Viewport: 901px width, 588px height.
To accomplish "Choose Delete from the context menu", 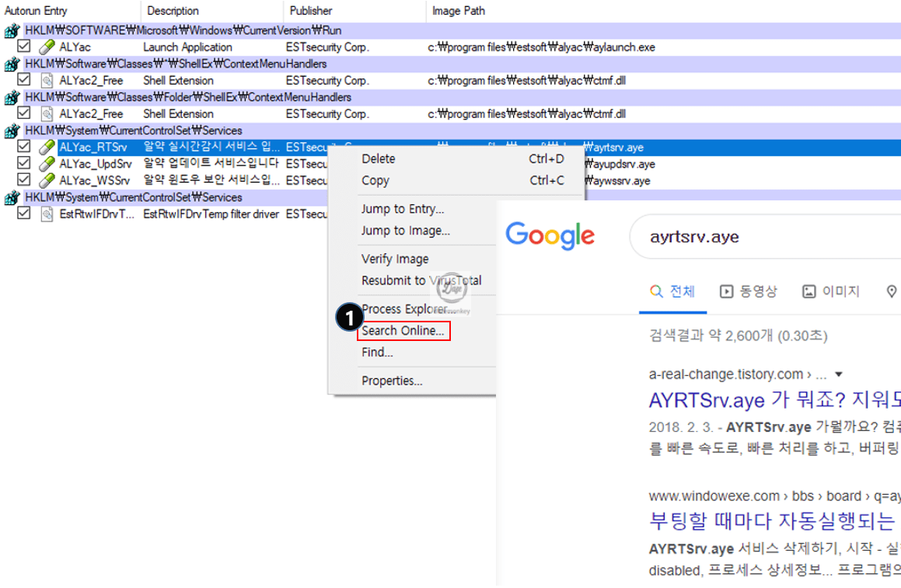I will [x=378, y=159].
